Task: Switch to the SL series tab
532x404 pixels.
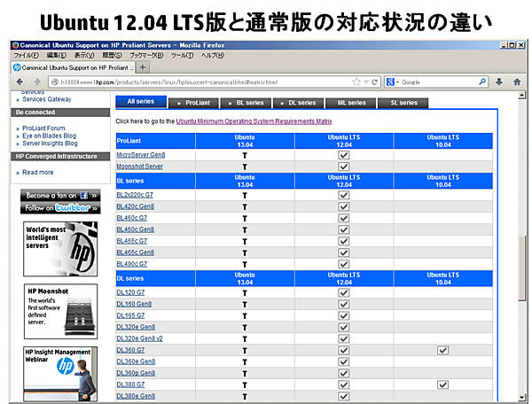Action: coord(403,103)
